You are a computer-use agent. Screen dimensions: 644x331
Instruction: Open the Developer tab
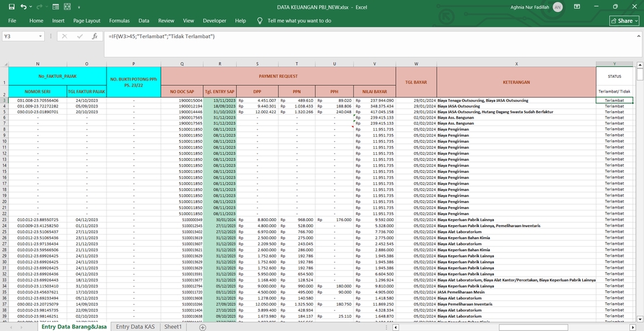tap(215, 21)
